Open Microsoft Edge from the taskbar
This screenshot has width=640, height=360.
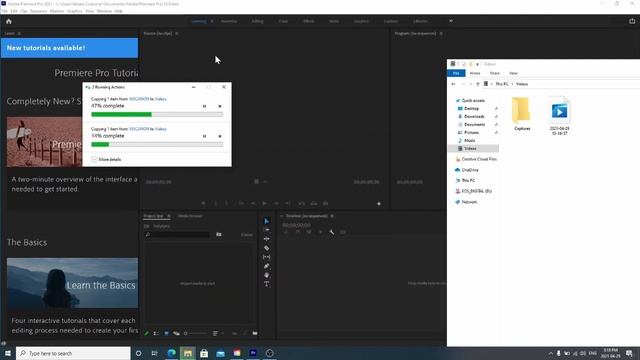171,353
